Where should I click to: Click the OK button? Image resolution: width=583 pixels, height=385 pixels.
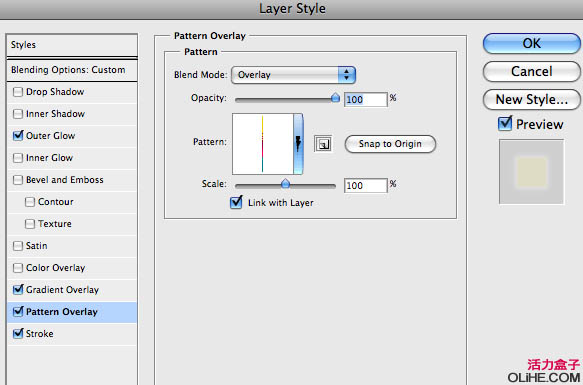(532, 44)
